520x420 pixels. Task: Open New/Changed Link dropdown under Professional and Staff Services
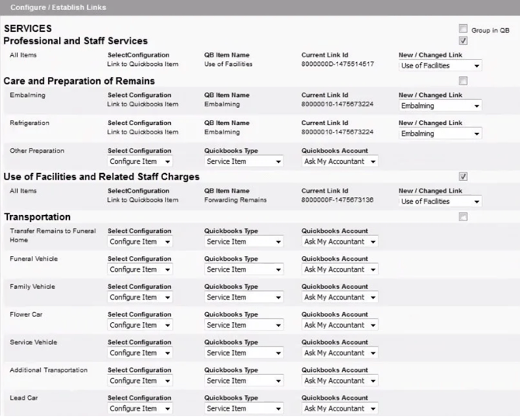click(440, 66)
